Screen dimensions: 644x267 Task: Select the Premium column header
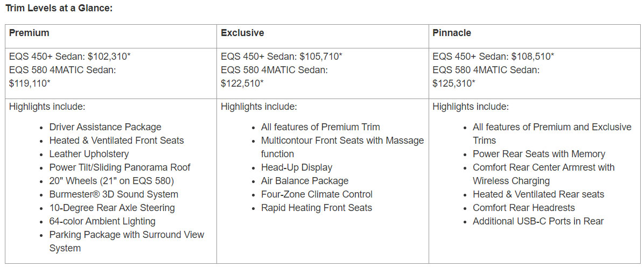(x=29, y=33)
